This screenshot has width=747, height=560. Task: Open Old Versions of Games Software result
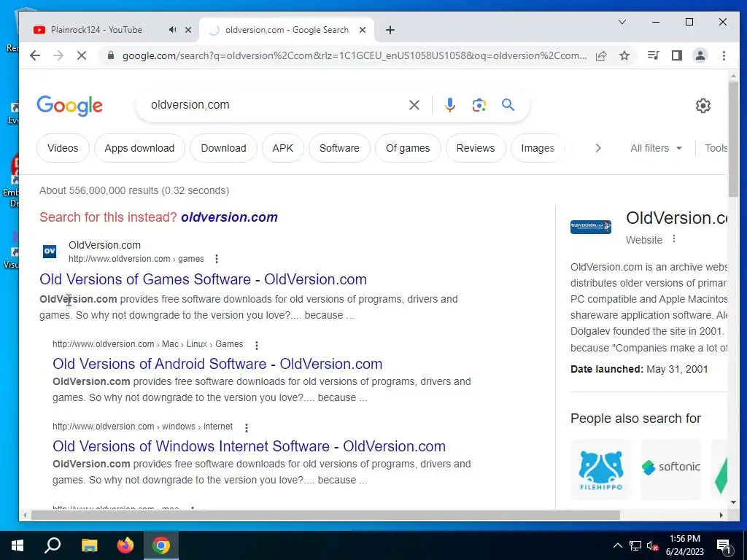203,279
